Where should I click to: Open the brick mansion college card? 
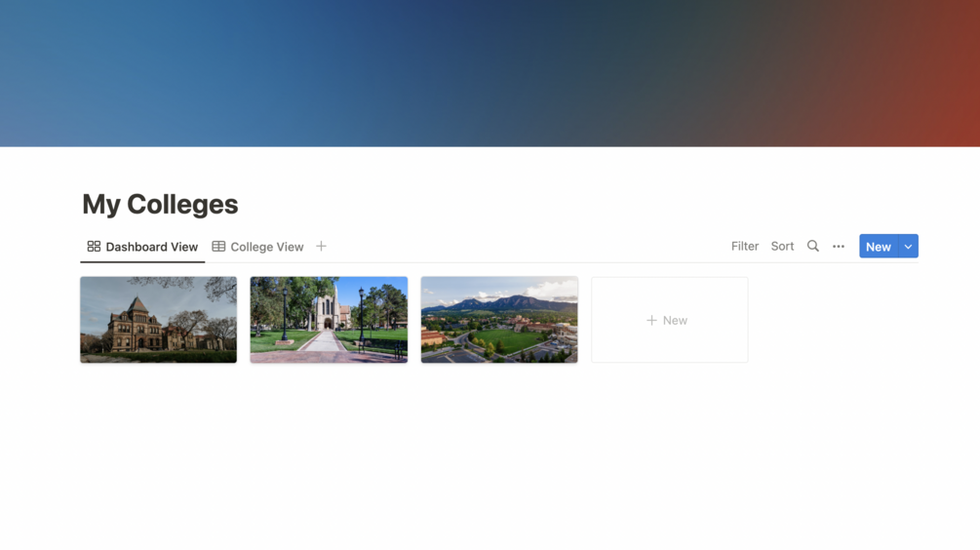(158, 320)
